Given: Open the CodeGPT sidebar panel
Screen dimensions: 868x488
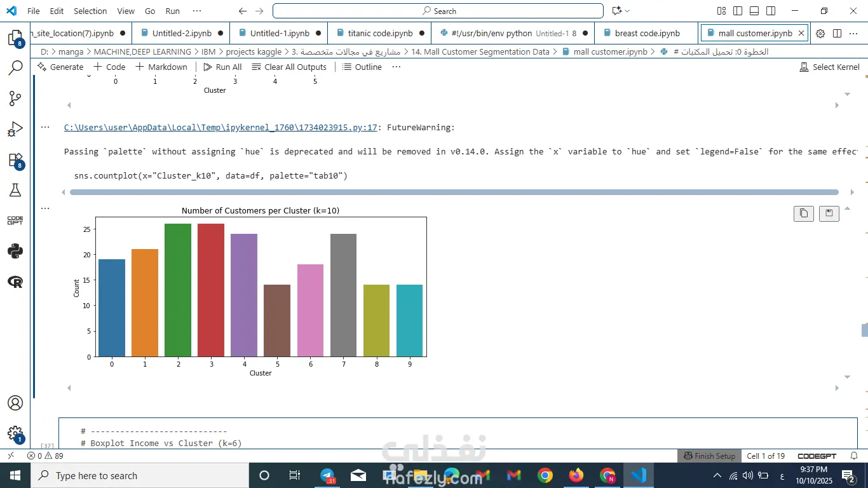Looking at the screenshot, I should 15,220.
